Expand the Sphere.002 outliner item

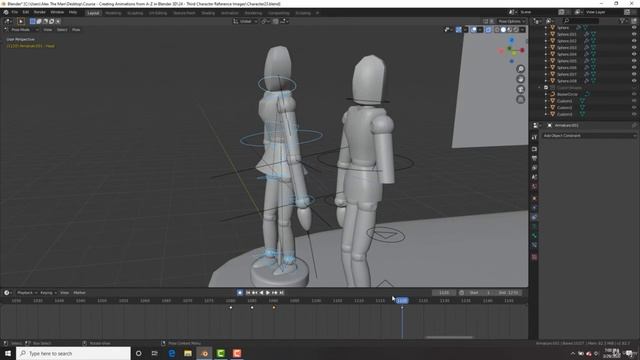click(546, 41)
